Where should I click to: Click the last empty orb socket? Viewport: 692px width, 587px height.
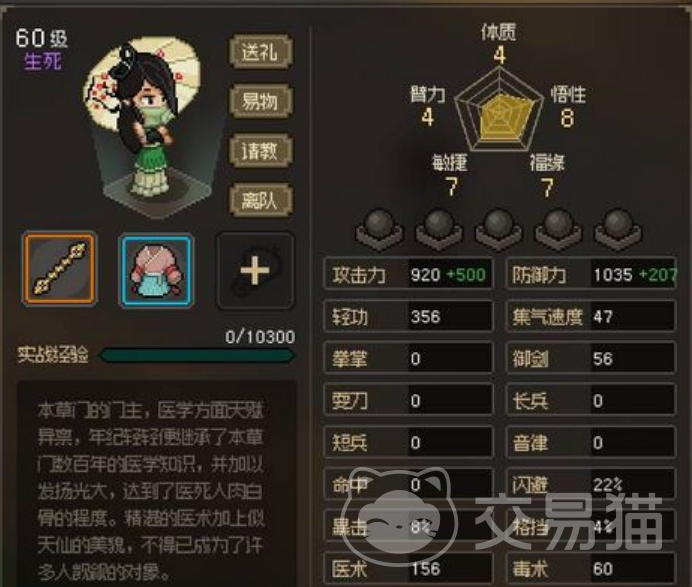[x=618, y=229]
